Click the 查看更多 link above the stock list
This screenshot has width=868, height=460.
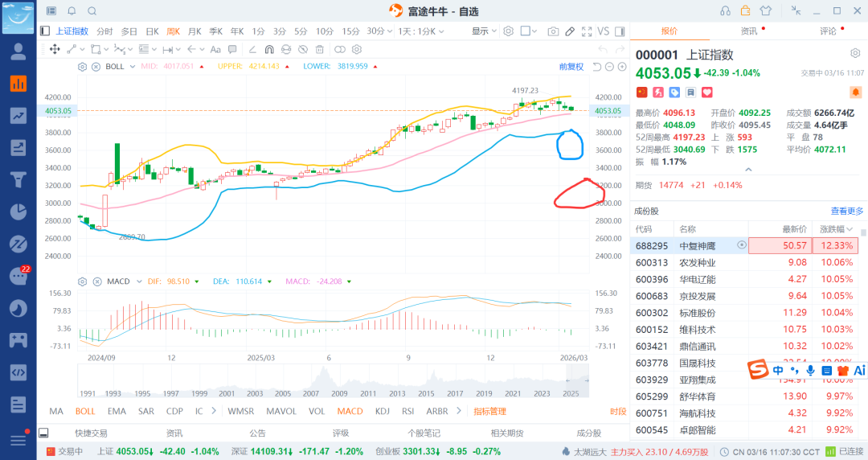(x=845, y=211)
